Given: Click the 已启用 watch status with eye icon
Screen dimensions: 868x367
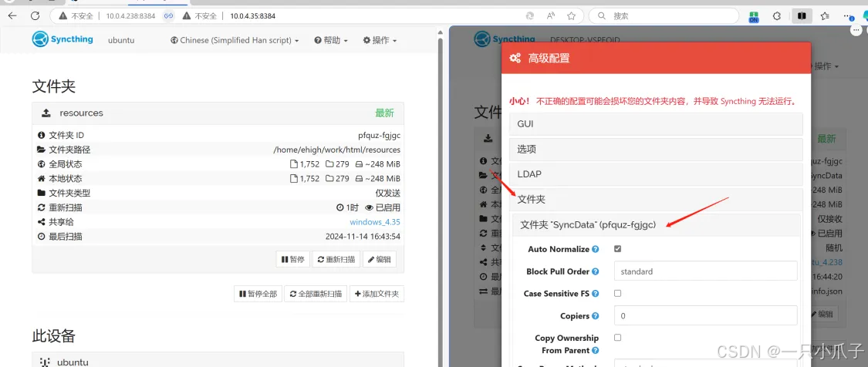Looking at the screenshot, I should pyautogui.click(x=383, y=207).
